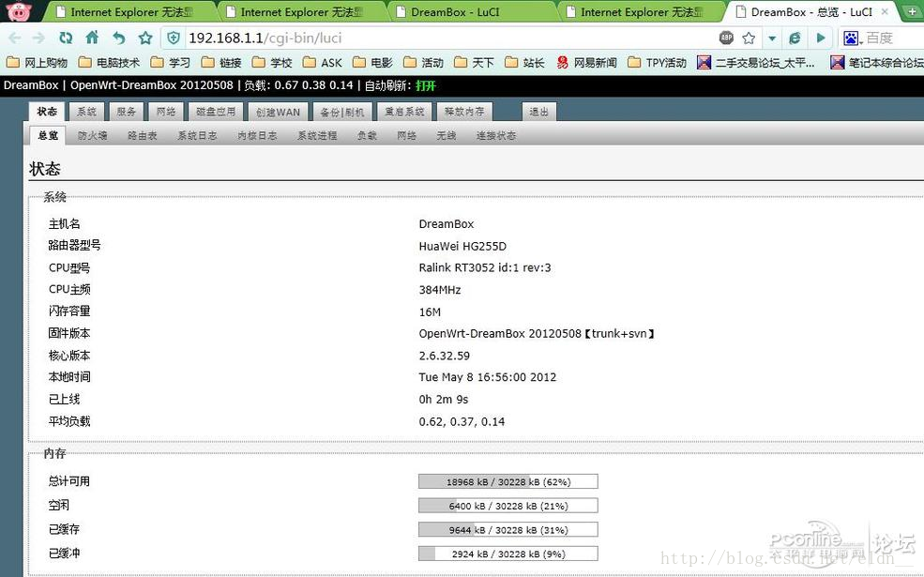Screen dimensions: 924x577
Task: Open the 无线 sub-tab
Action: [x=447, y=135]
